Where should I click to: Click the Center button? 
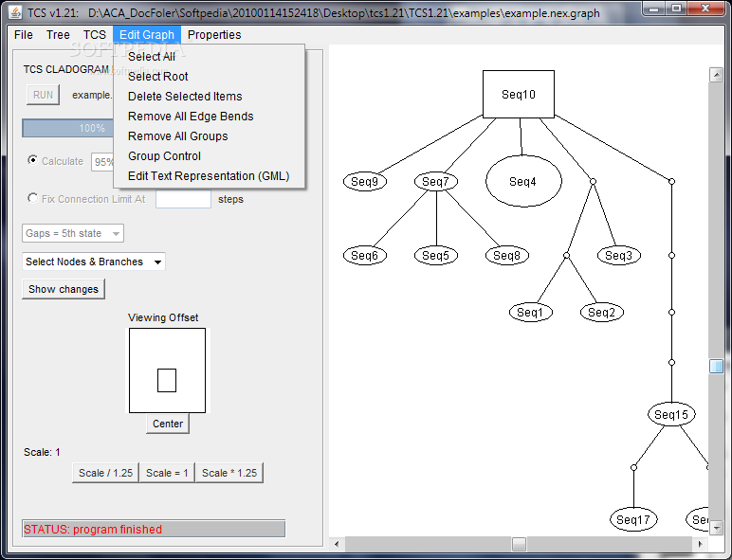point(168,424)
